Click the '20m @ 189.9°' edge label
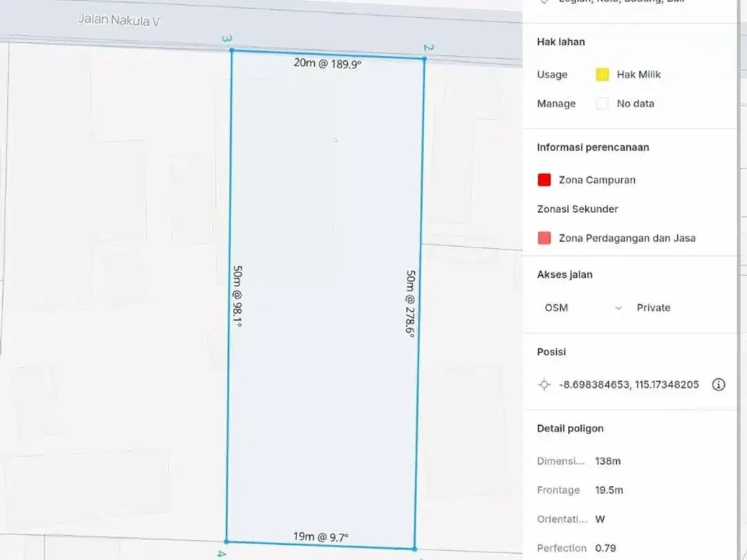The width and height of the screenshot is (747, 560). click(x=327, y=63)
